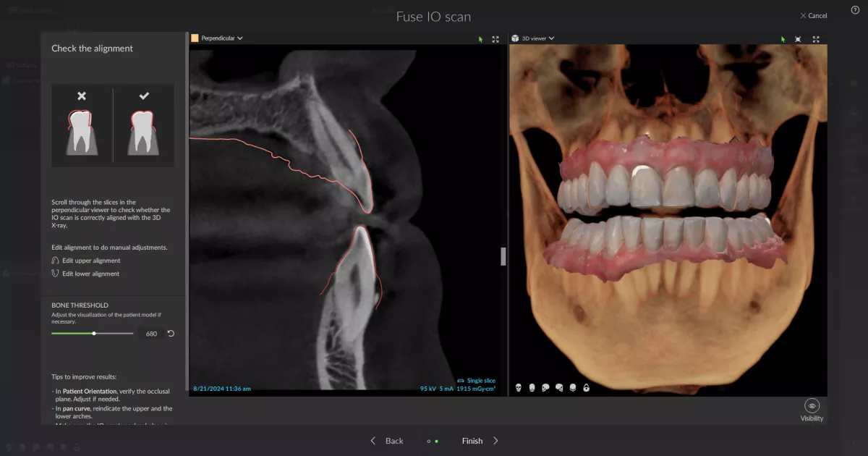
Task: Click the left panel scrollbar
Action: (x=187, y=210)
